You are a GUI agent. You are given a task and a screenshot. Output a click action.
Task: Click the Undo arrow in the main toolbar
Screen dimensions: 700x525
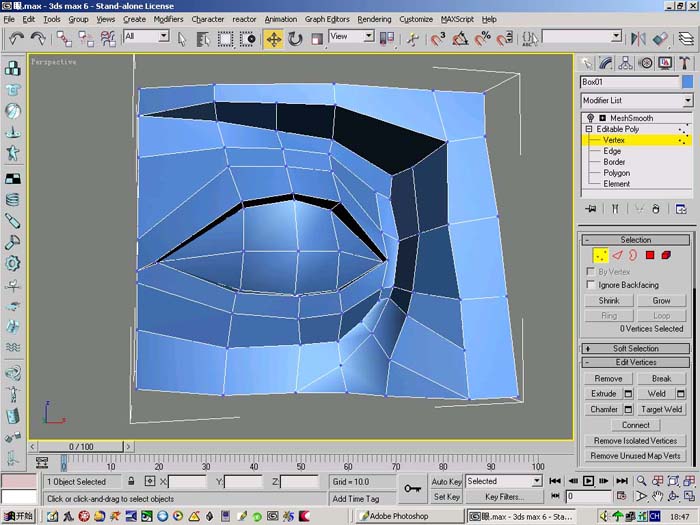[x=17, y=38]
